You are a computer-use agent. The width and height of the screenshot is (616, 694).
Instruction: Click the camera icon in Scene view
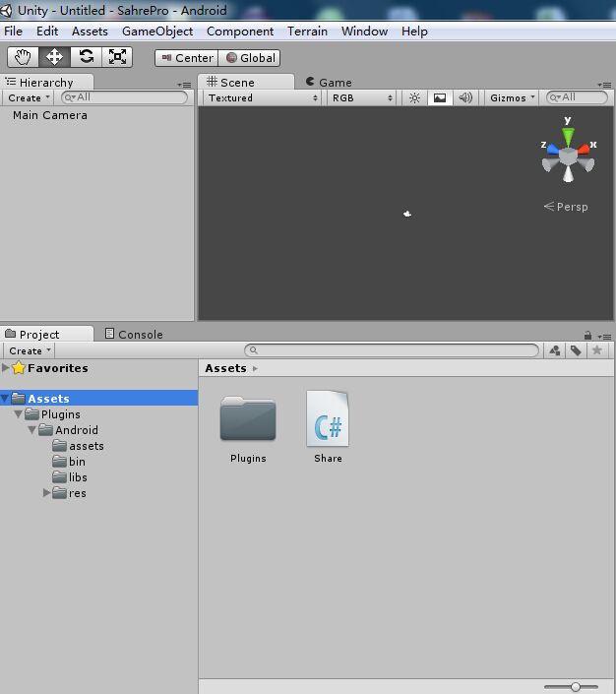(407, 215)
